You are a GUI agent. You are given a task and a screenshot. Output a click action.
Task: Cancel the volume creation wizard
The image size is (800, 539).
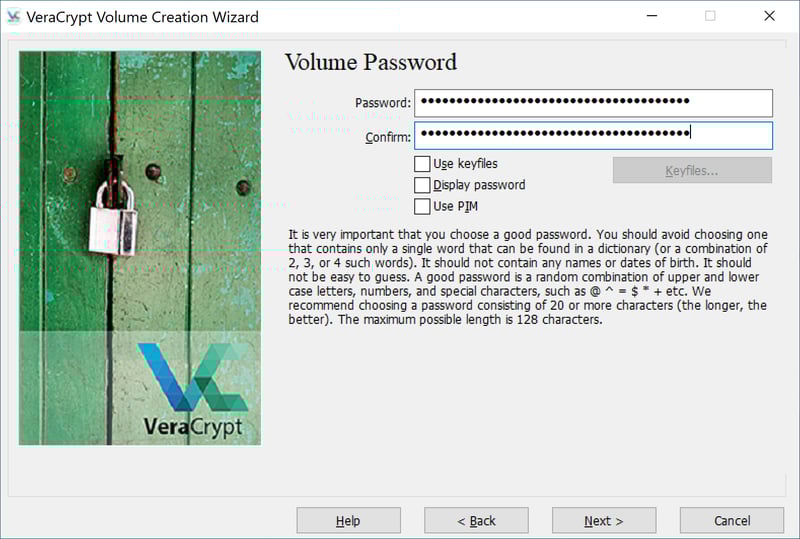tap(732, 521)
